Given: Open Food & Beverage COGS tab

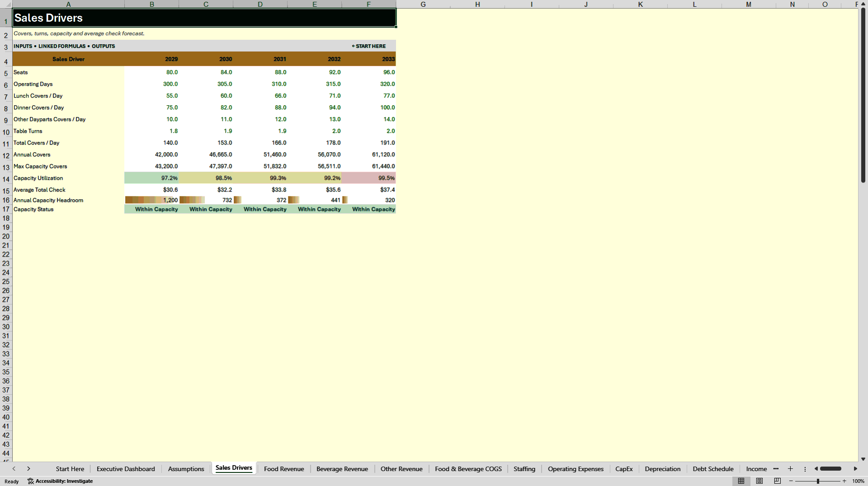Looking at the screenshot, I should 468,469.
